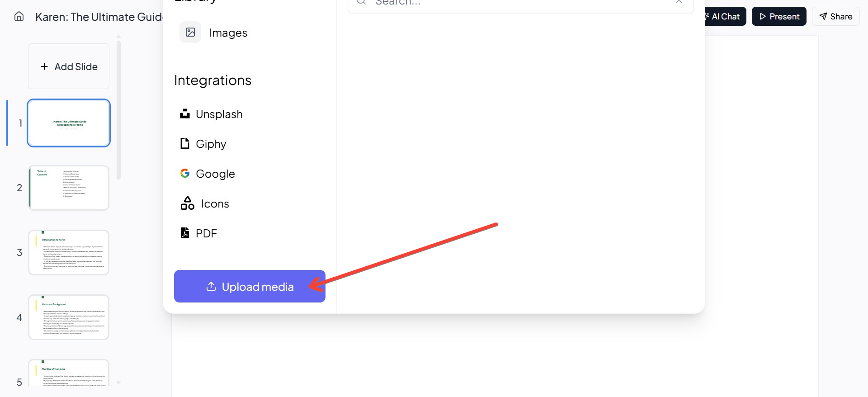Open the AI Chat panel
The image size is (868, 397).
[725, 17]
